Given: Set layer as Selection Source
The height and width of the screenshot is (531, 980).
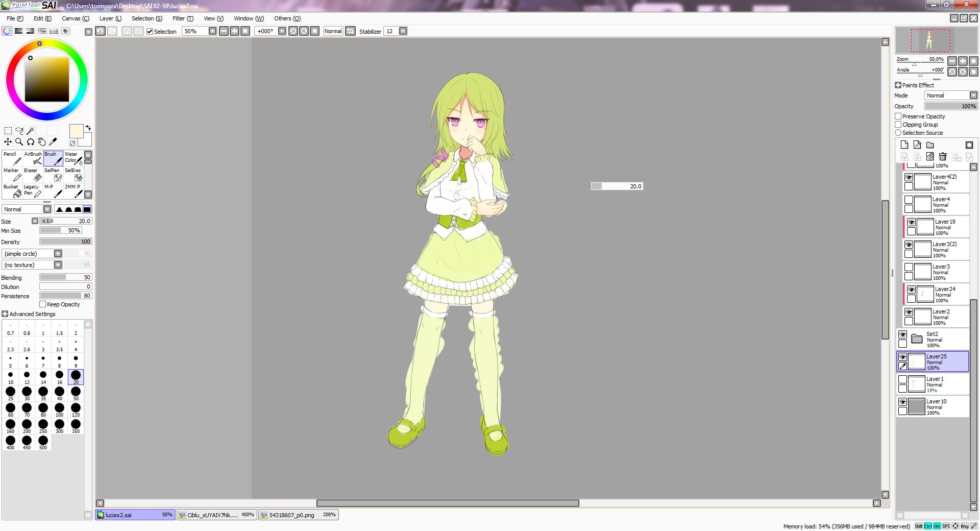Looking at the screenshot, I should click(x=898, y=133).
